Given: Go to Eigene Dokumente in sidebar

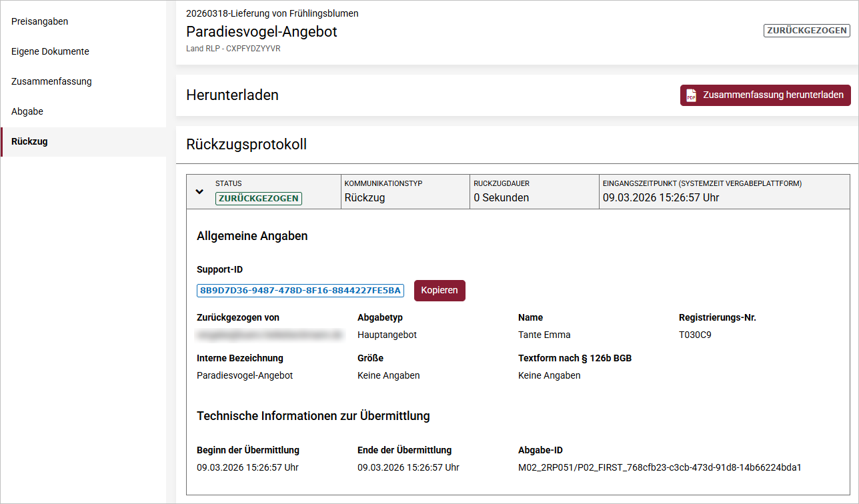Looking at the screenshot, I should pyautogui.click(x=50, y=51).
